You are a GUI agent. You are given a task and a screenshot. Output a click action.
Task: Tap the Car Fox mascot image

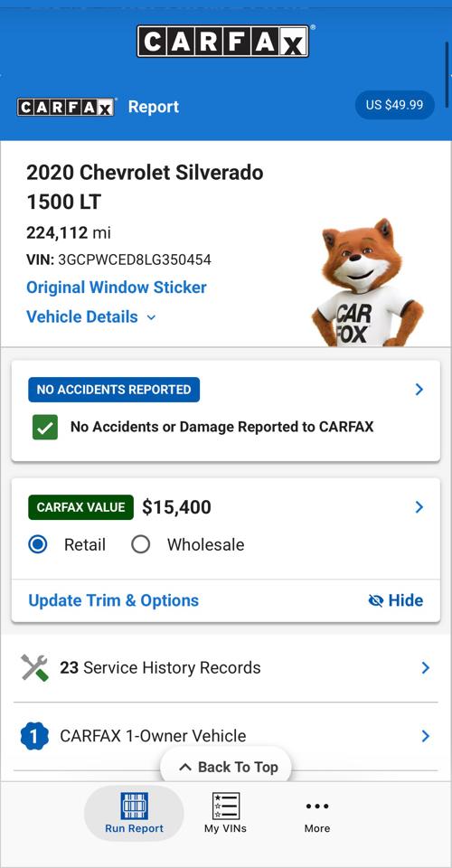point(367,282)
